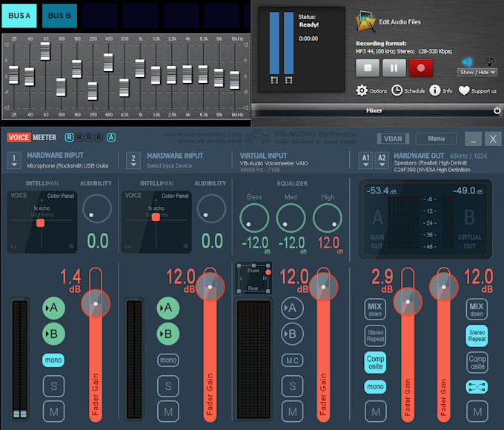The width and height of the screenshot is (504, 430).
Task: Click the Bass equalizer knob
Action: (x=254, y=218)
